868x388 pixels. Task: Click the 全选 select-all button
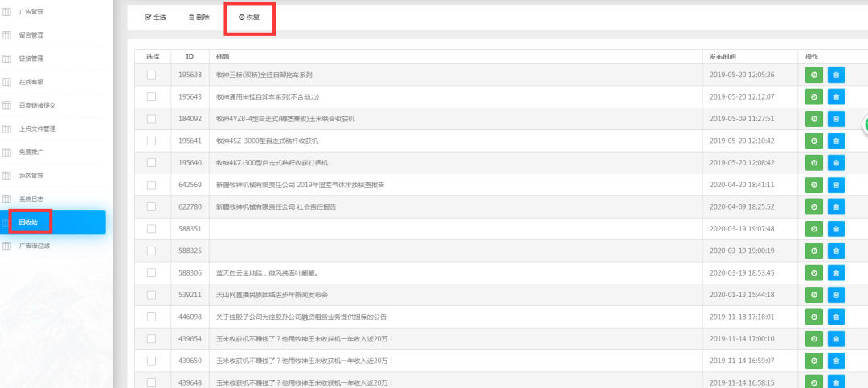156,17
